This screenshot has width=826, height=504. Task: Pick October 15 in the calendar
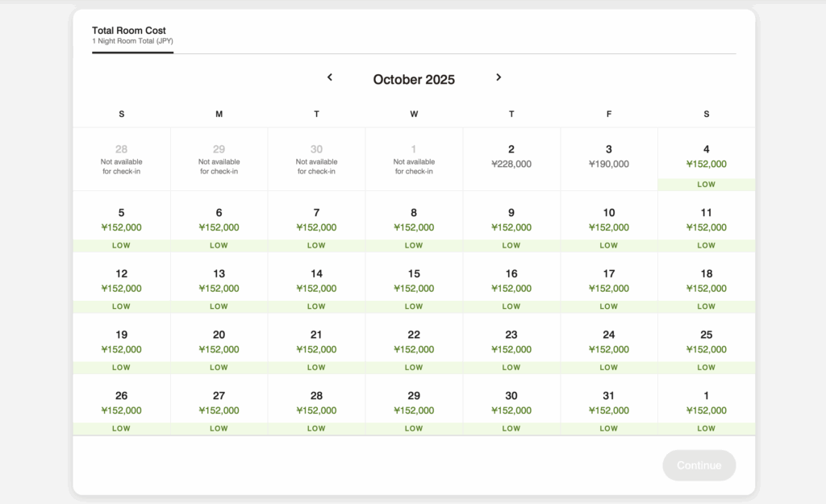(x=414, y=281)
